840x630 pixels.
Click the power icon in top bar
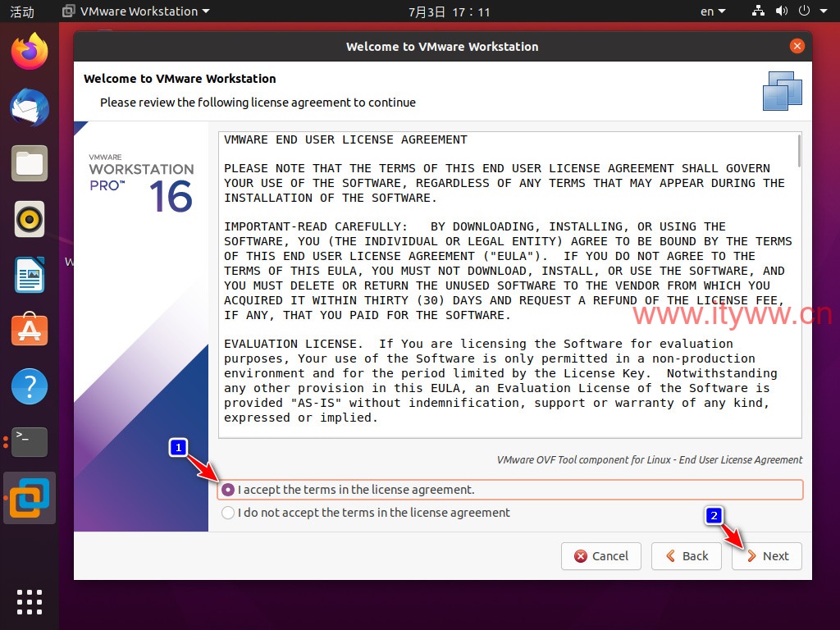tap(804, 11)
